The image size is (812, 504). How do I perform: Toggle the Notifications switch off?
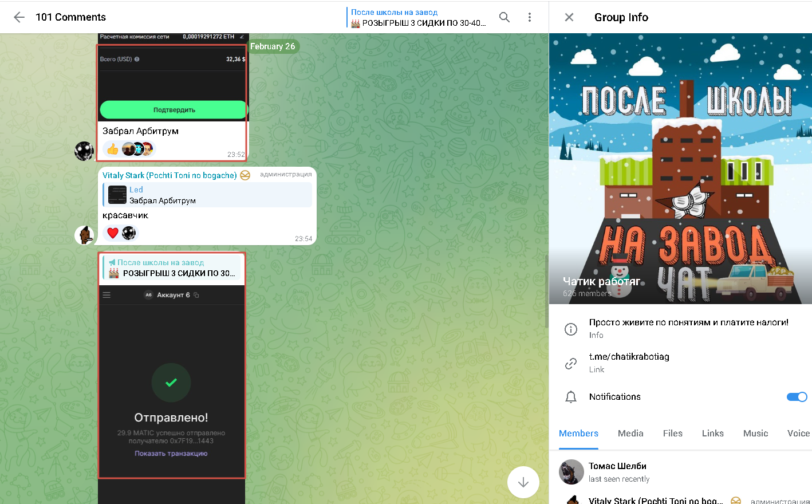click(797, 397)
